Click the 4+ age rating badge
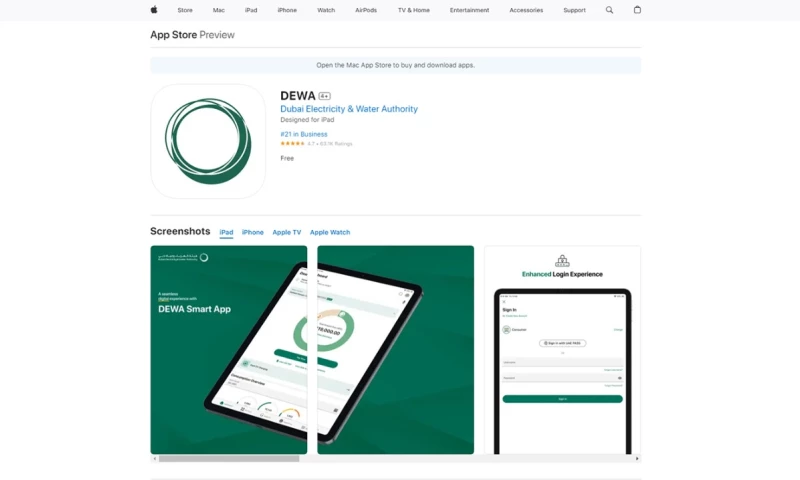 [x=324, y=96]
